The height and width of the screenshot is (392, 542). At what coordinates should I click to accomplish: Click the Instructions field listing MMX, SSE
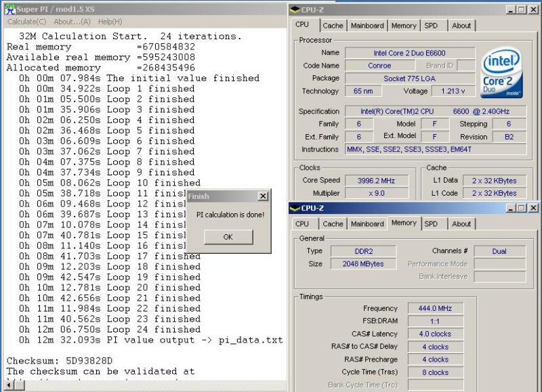click(x=436, y=149)
